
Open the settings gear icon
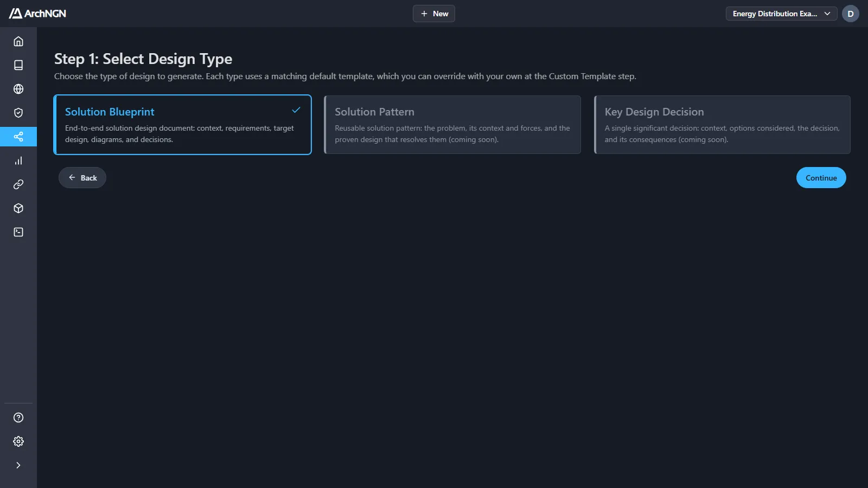pyautogui.click(x=18, y=441)
